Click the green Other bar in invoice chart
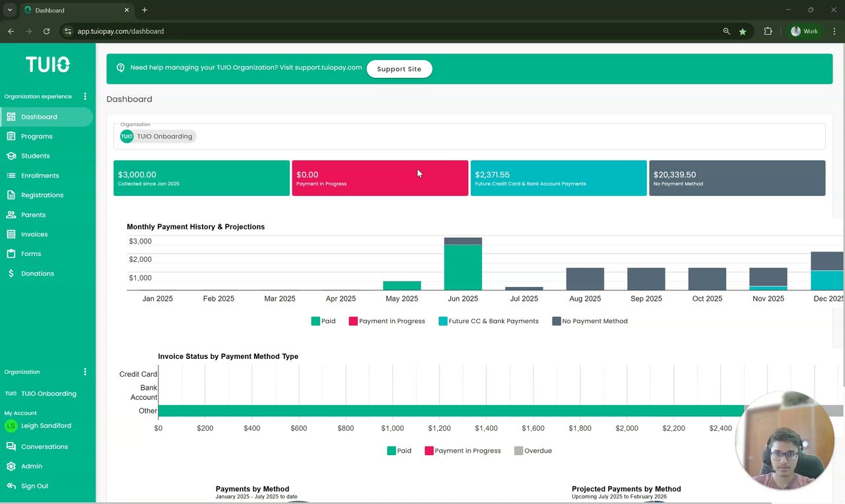This screenshot has height=504, width=845. click(x=451, y=410)
